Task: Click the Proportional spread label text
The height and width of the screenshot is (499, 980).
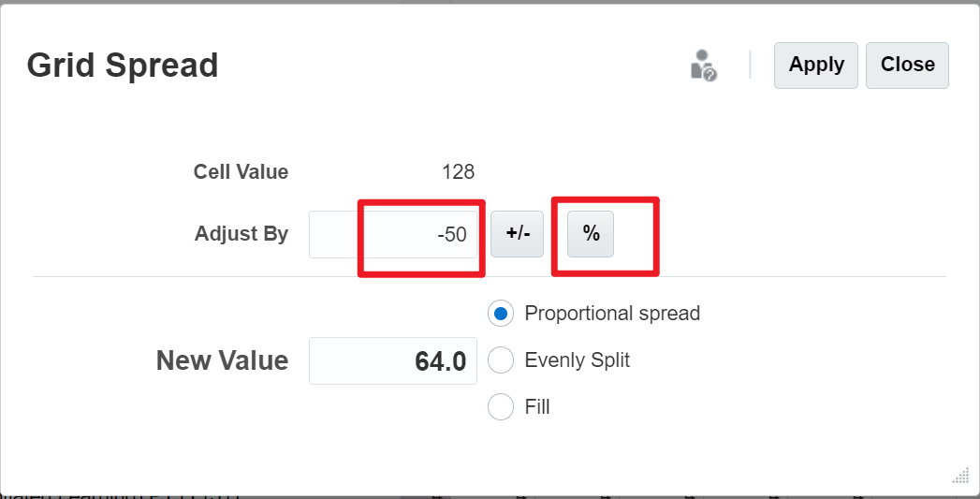Action: pos(612,314)
